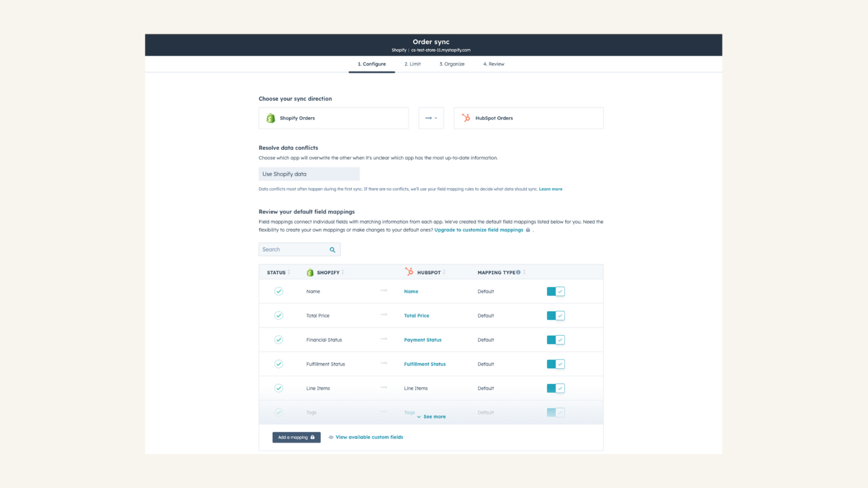Turn off the Fulfillment Status mapping toggle

click(556, 364)
